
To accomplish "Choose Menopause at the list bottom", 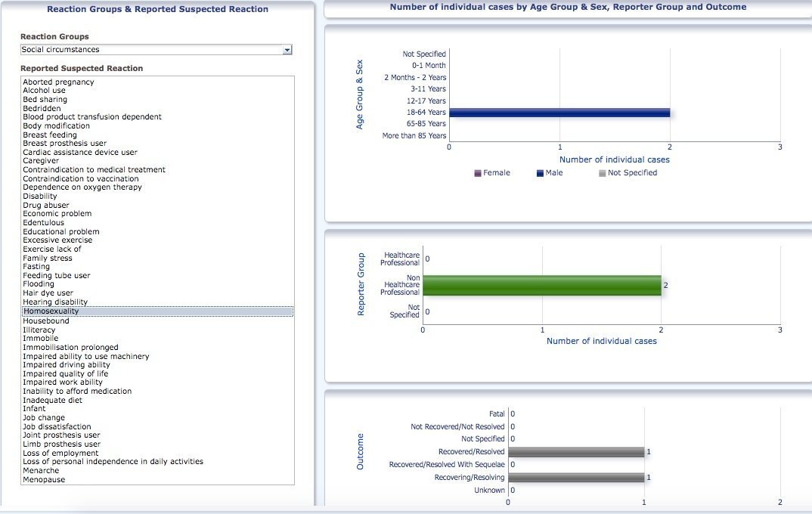I will click(x=44, y=480).
